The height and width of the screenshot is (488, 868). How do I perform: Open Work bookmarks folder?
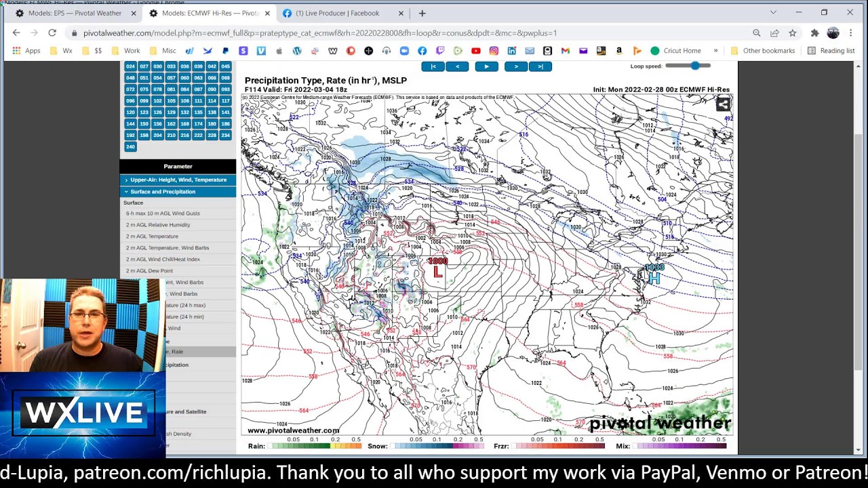coord(125,51)
